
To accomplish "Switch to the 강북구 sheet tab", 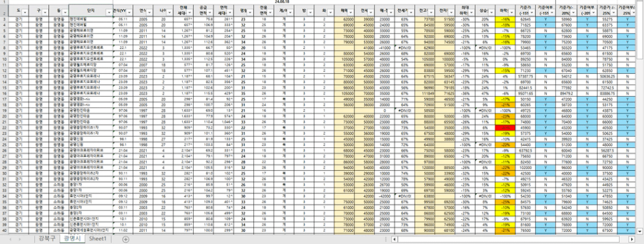I will click(46, 239).
